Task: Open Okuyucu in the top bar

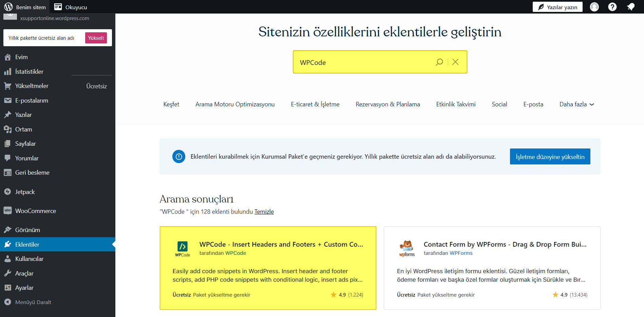Action: (x=71, y=7)
